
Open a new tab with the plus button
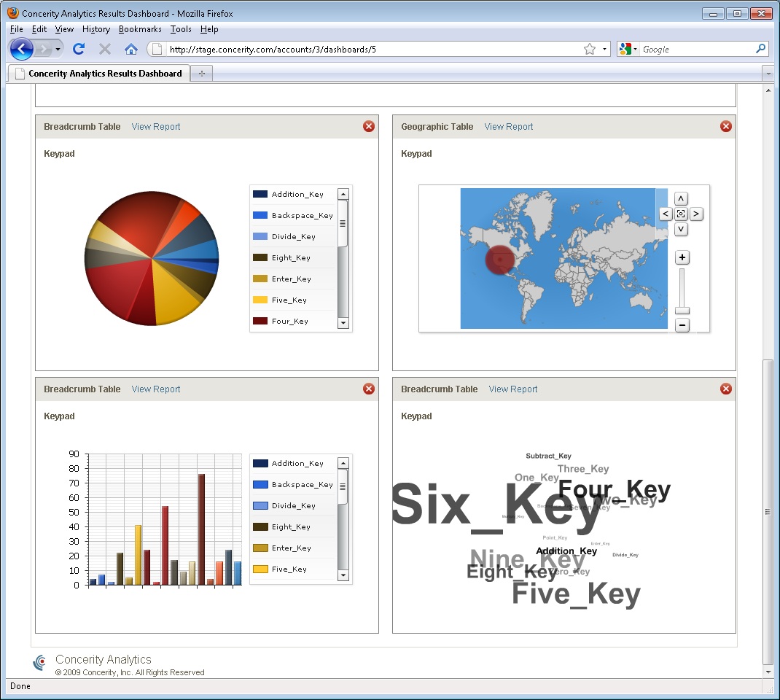point(201,73)
